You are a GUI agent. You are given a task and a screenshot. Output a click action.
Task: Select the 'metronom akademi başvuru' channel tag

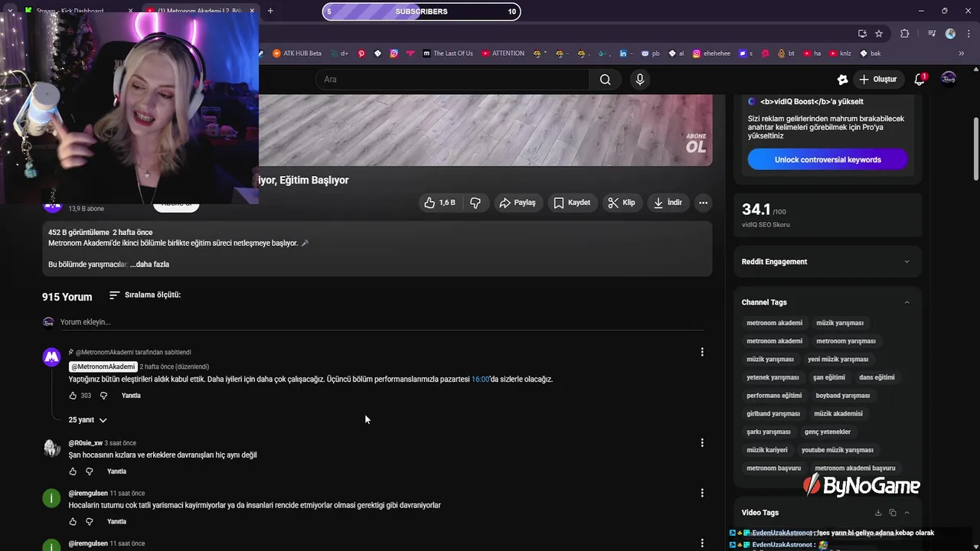pos(855,468)
